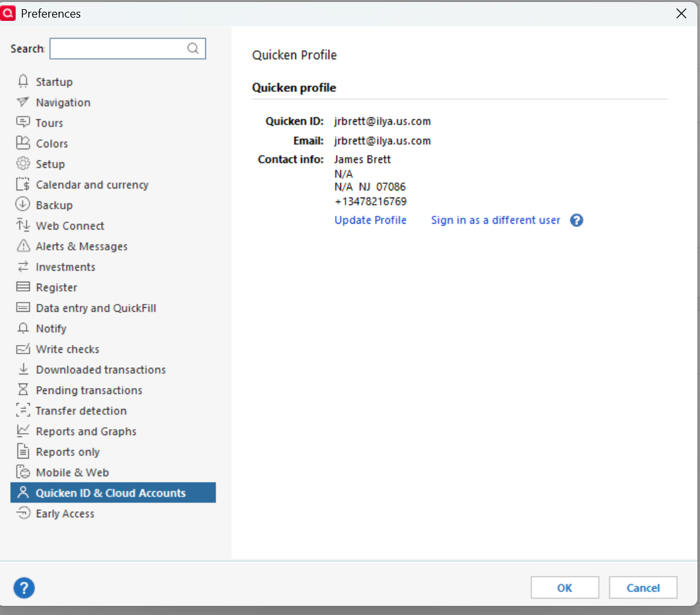The height and width of the screenshot is (615, 700).
Task: Open Pending transactions settings
Action: (x=89, y=390)
